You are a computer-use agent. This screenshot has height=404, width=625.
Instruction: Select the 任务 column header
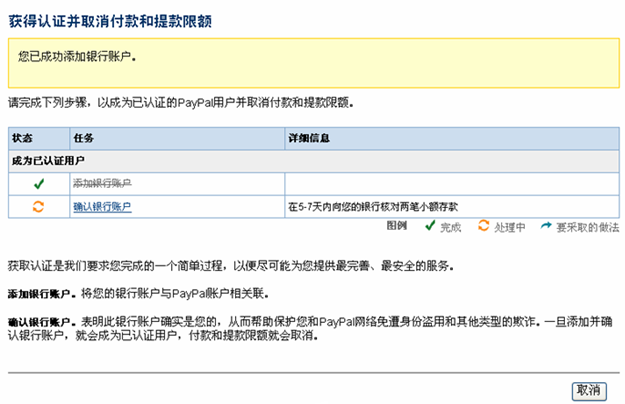coord(84,137)
